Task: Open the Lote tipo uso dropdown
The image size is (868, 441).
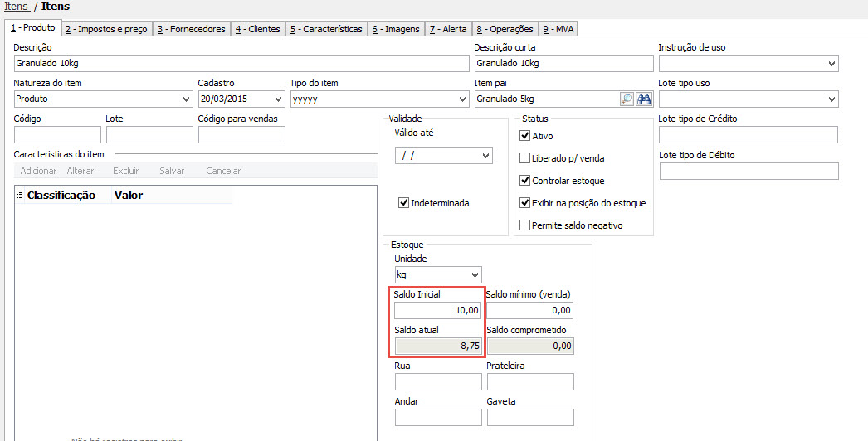Action: (832, 99)
